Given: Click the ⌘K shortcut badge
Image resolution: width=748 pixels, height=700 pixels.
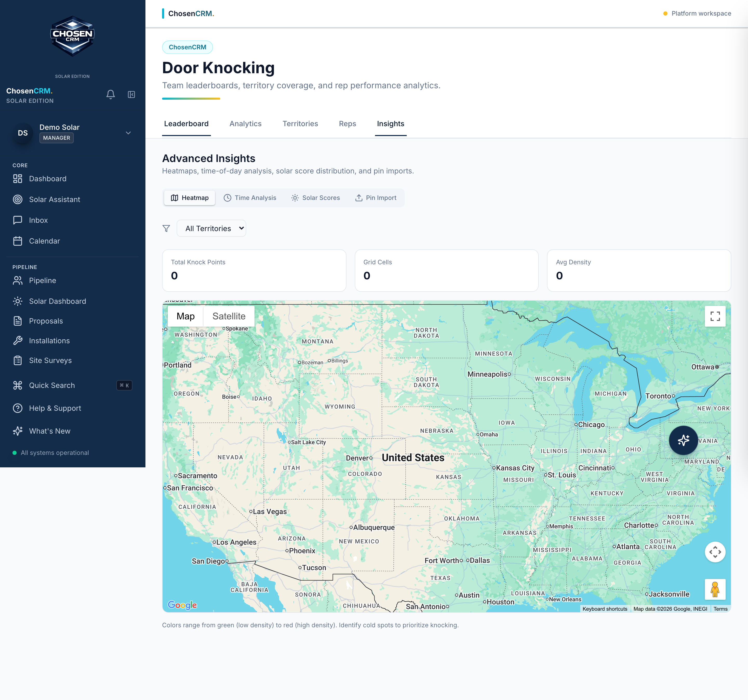Looking at the screenshot, I should 124,385.
